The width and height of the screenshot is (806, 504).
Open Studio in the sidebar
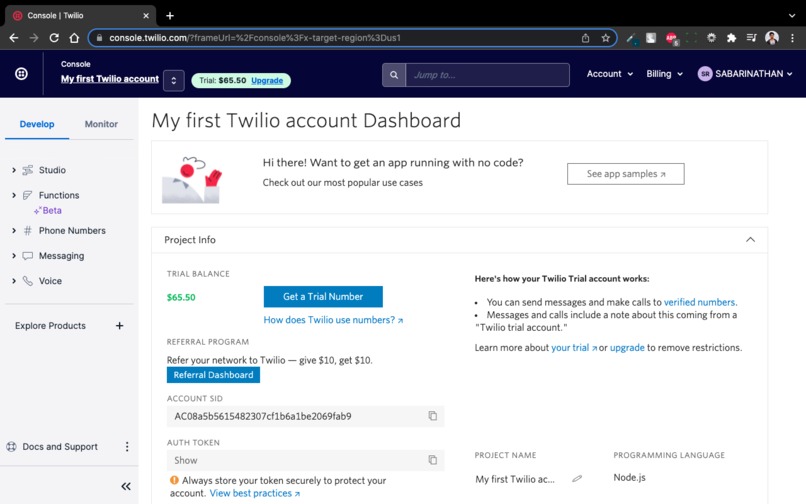coord(52,170)
